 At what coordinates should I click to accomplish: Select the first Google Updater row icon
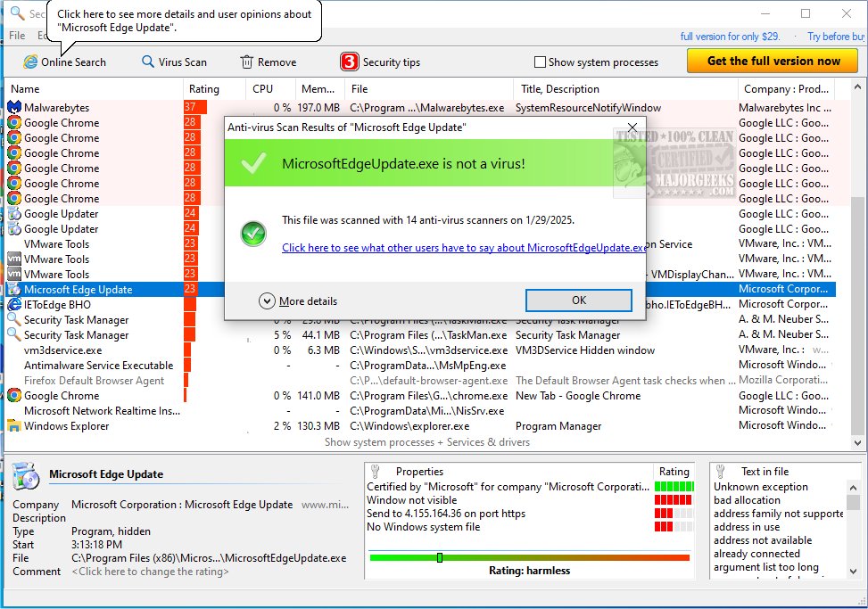point(14,213)
